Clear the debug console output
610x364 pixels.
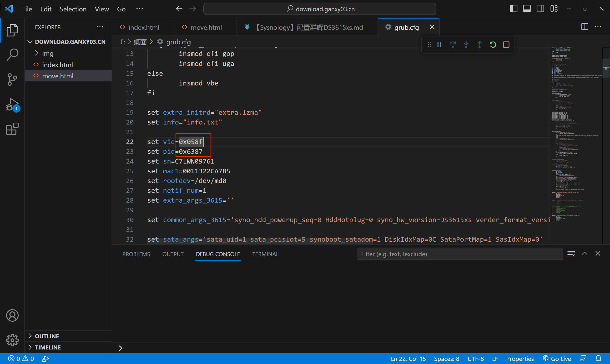pyautogui.click(x=571, y=254)
